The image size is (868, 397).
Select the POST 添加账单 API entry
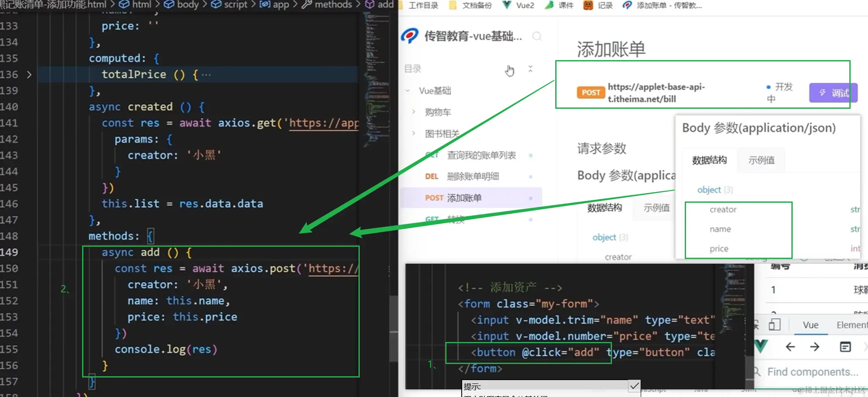coord(471,198)
